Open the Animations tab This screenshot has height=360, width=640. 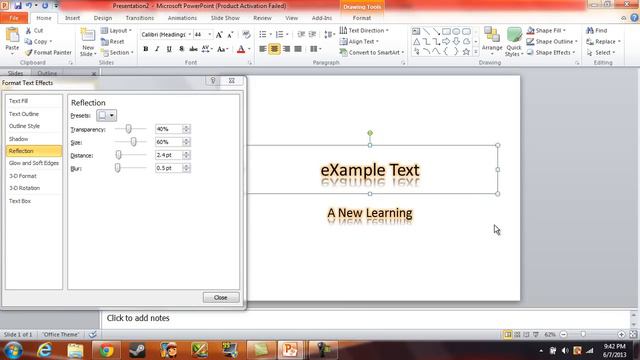pos(182,18)
